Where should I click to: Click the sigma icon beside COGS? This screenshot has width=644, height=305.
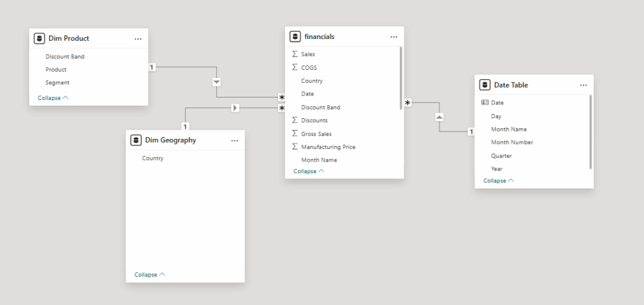295,67
